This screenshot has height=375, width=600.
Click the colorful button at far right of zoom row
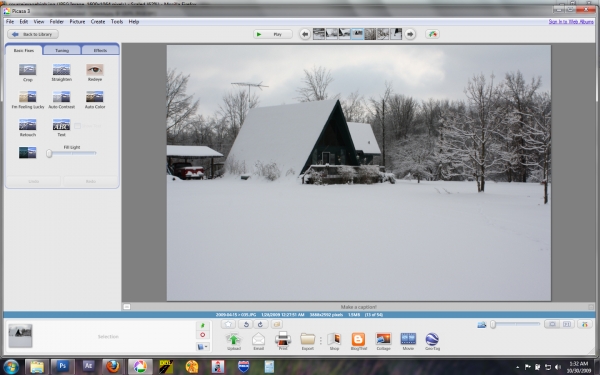coord(584,324)
